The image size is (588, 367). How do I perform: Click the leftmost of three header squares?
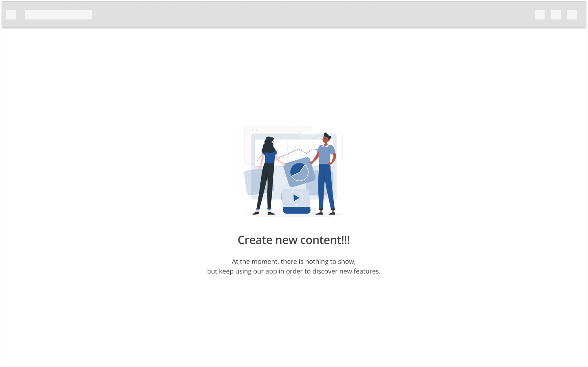tap(540, 15)
